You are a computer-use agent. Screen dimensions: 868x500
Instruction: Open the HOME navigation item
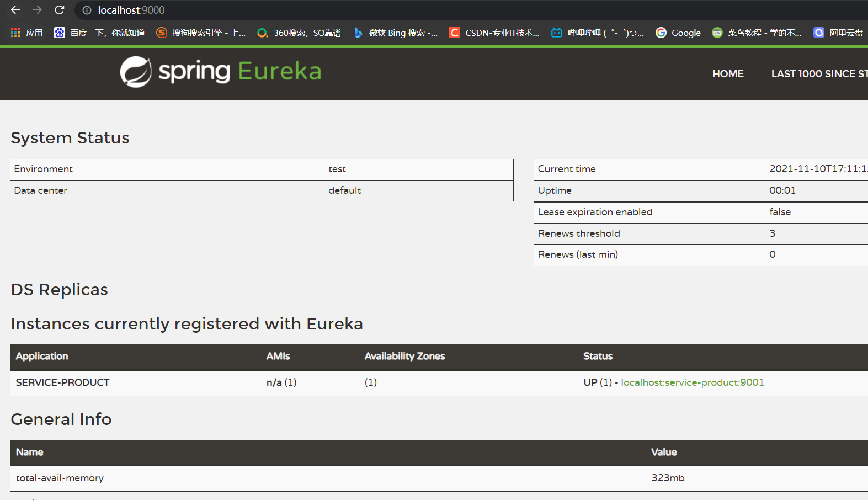pos(728,73)
